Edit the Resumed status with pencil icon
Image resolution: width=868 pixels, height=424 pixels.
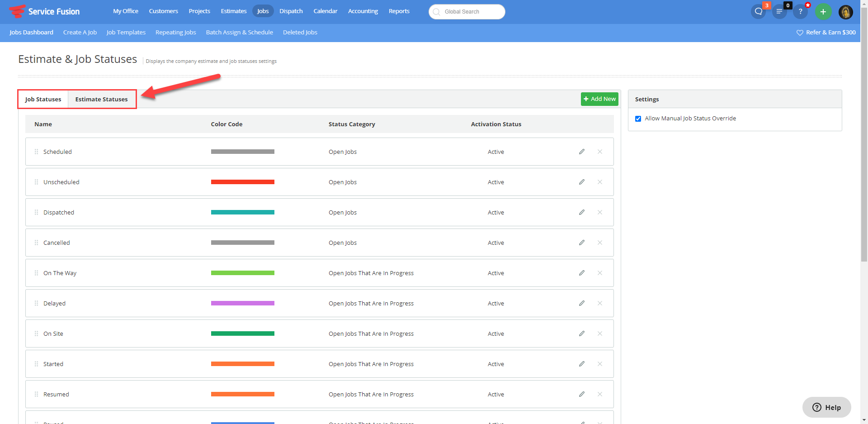coord(582,394)
